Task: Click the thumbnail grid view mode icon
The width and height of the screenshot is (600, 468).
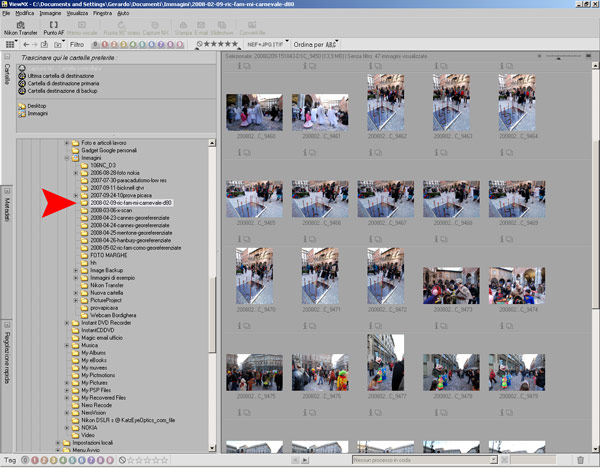Action: pyautogui.click(x=10, y=44)
